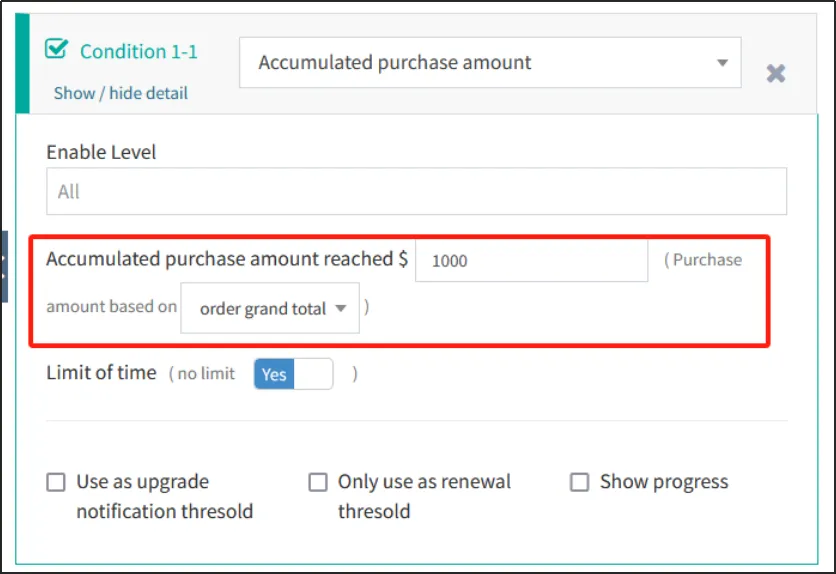The image size is (836, 574).
Task: Click the small arrow beside order grand total
Action: [341, 309]
